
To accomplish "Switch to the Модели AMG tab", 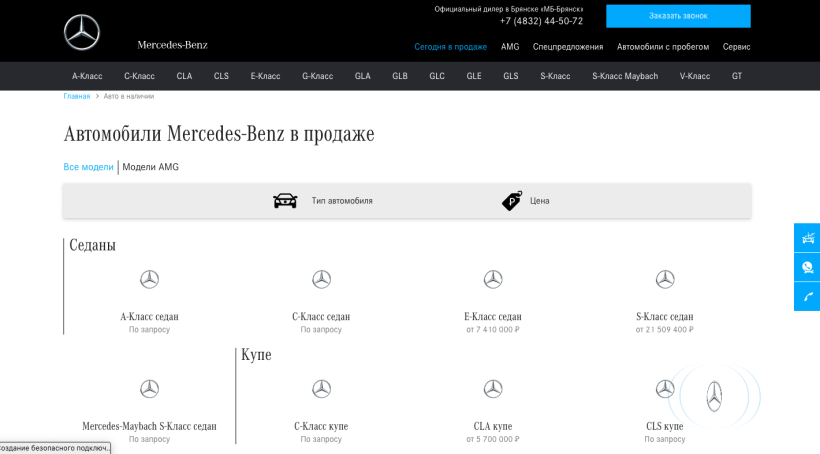I will point(151,167).
